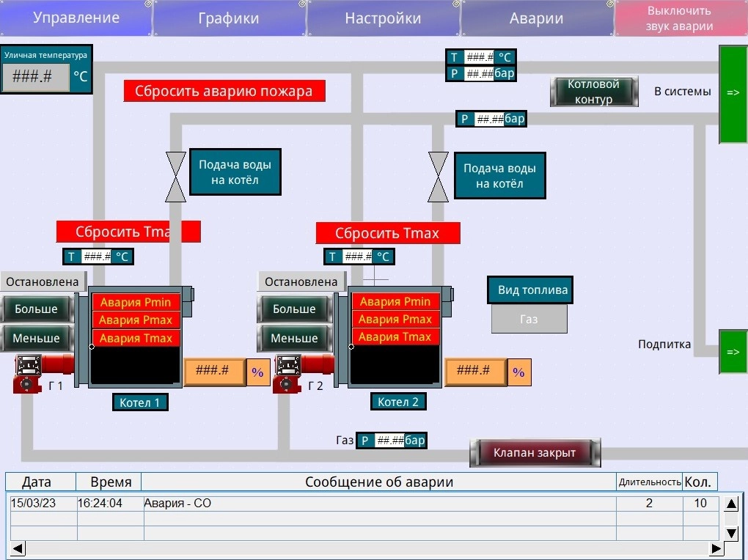Reset Tmax for boiler 1
Viewport: 748px width, 560px height.
tap(128, 232)
